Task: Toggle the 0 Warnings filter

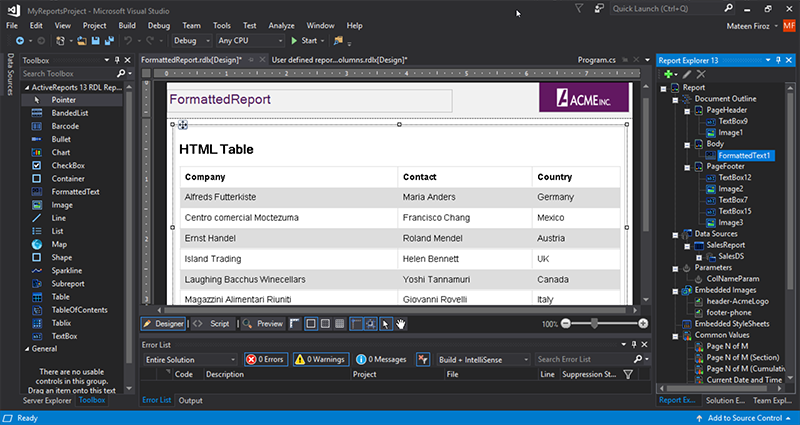Action: 321,360
